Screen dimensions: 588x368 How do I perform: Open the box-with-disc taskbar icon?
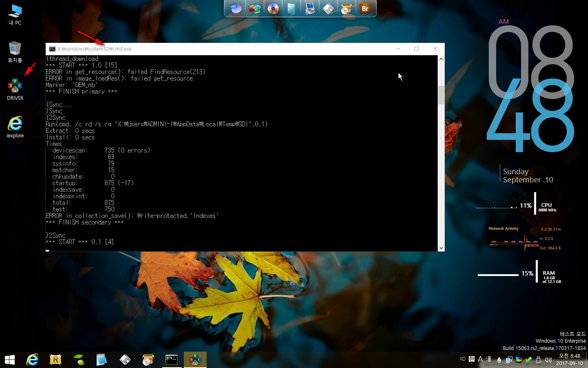pyautogui.click(x=148, y=360)
